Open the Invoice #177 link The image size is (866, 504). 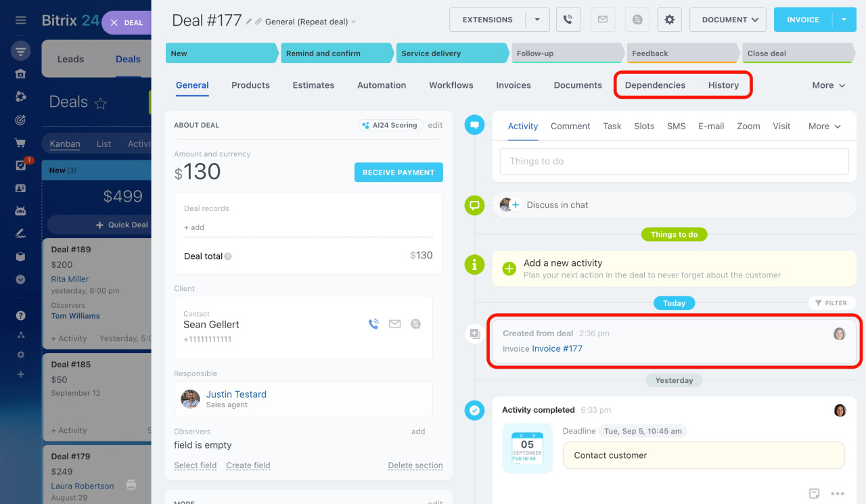point(557,349)
